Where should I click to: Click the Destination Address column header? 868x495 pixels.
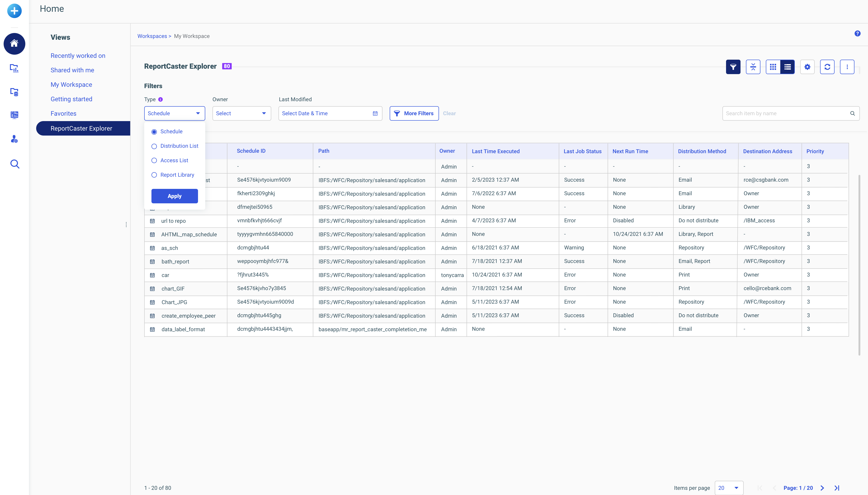coord(767,151)
